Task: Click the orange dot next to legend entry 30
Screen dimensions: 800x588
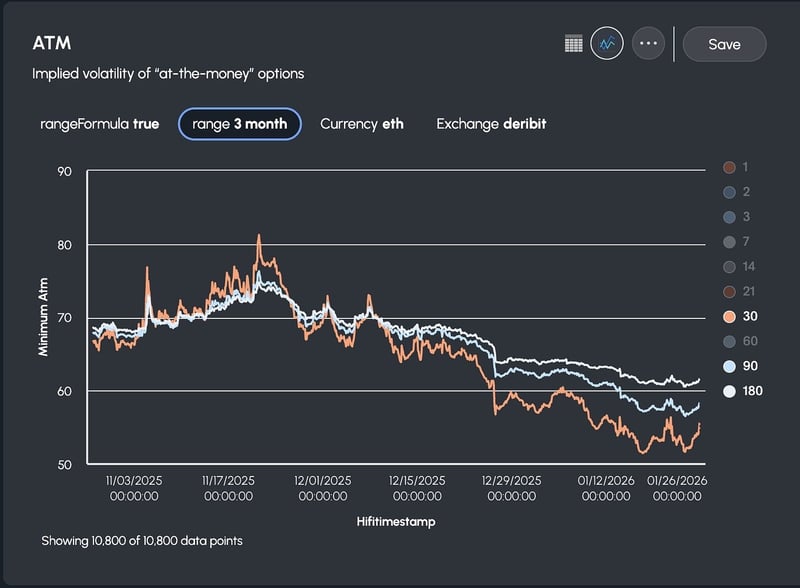Action: pos(729,318)
